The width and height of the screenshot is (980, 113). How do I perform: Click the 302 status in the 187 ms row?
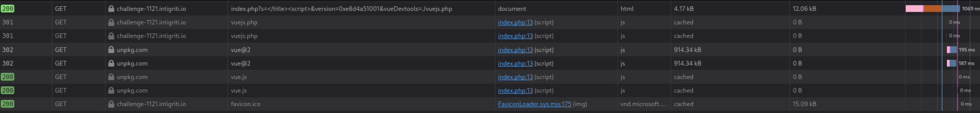coord(8,63)
